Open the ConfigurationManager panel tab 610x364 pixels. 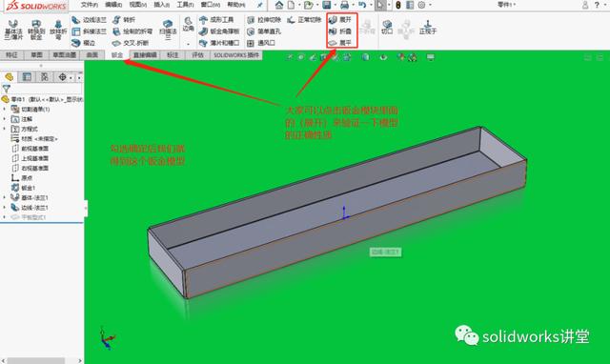(45, 77)
